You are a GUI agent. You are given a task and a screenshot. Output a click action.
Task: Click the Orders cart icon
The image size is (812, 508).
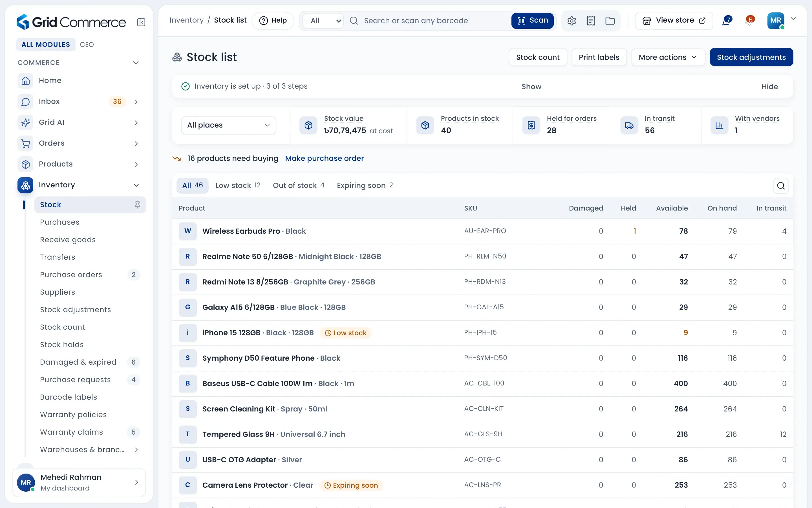coord(25,143)
